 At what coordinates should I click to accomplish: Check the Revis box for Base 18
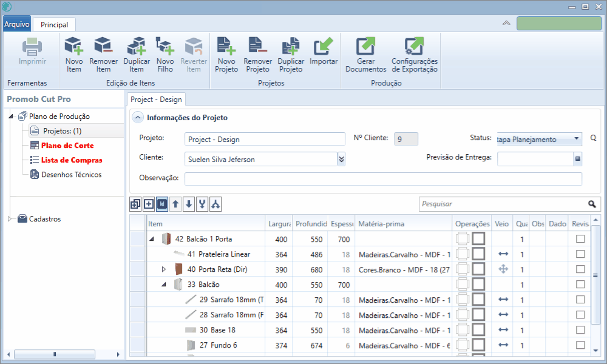(x=580, y=329)
